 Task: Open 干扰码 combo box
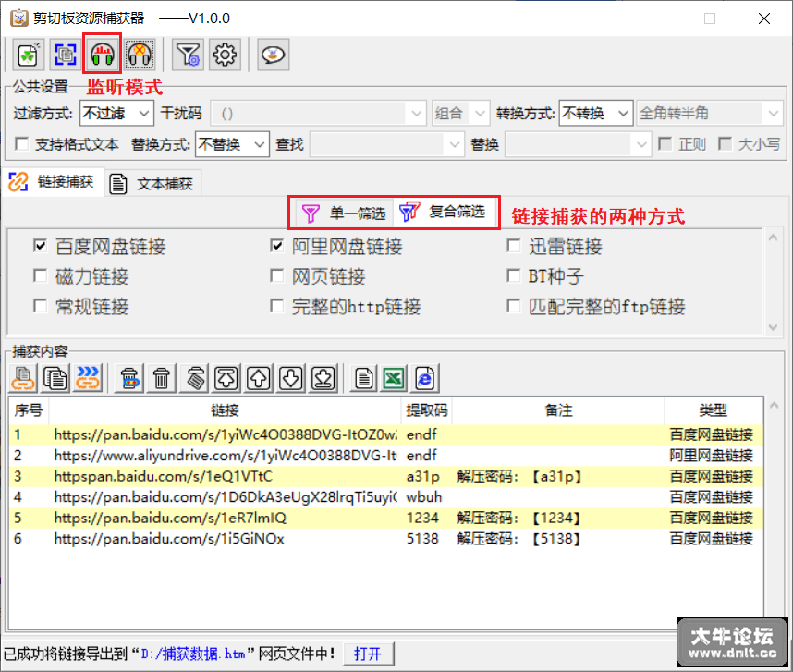pyautogui.click(x=318, y=114)
